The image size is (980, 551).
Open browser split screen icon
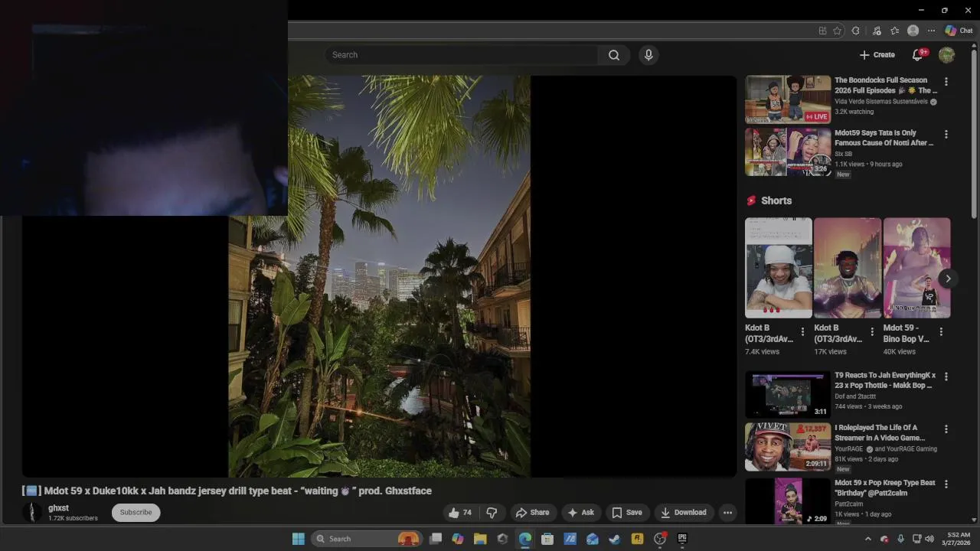point(822,31)
